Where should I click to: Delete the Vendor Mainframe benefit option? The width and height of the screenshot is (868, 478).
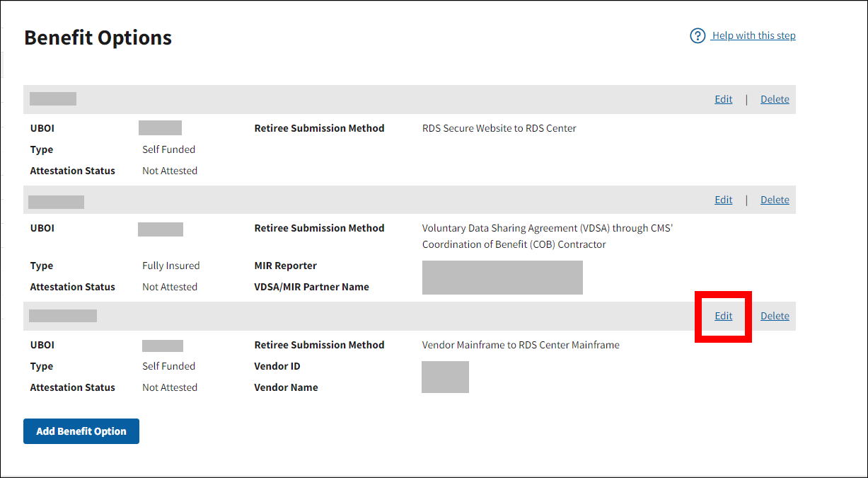(x=775, y=316)
